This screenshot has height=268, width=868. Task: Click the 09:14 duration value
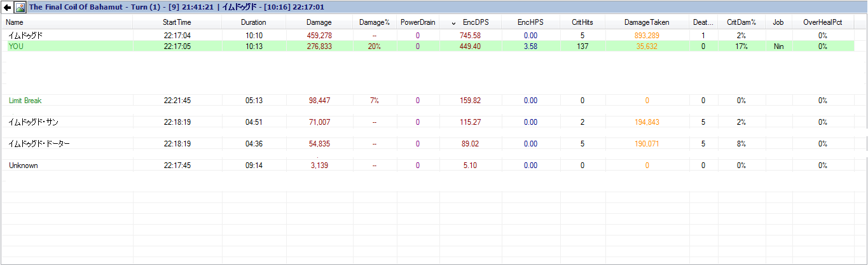pyautogui.click(x=254, y=166)
